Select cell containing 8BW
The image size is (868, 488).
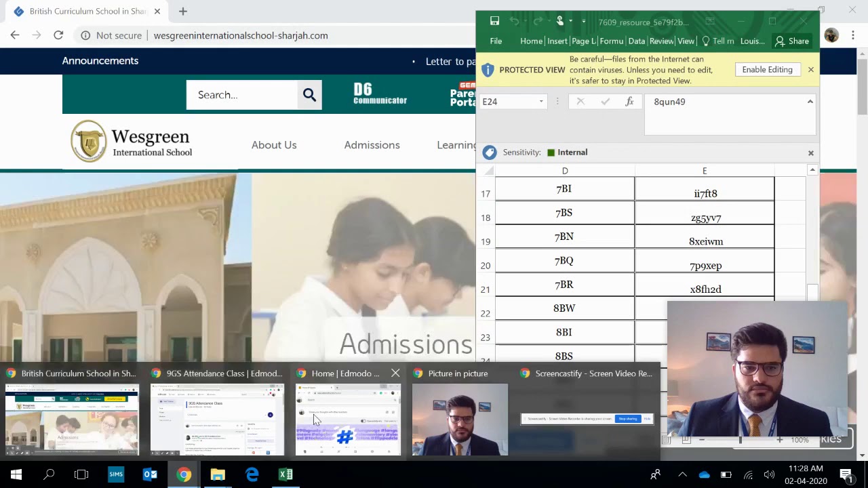tap(564, 308)
